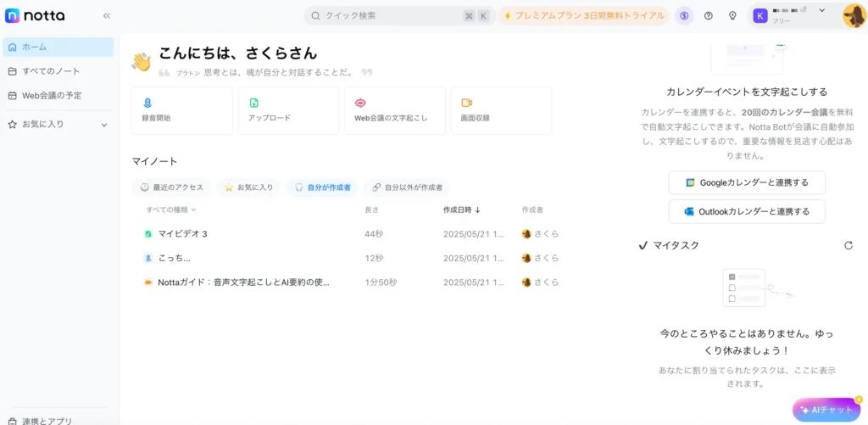This screenshot has width=868, height=425.
Task: Click the lightbulb tips icon
Action: [x=732, y=15]
